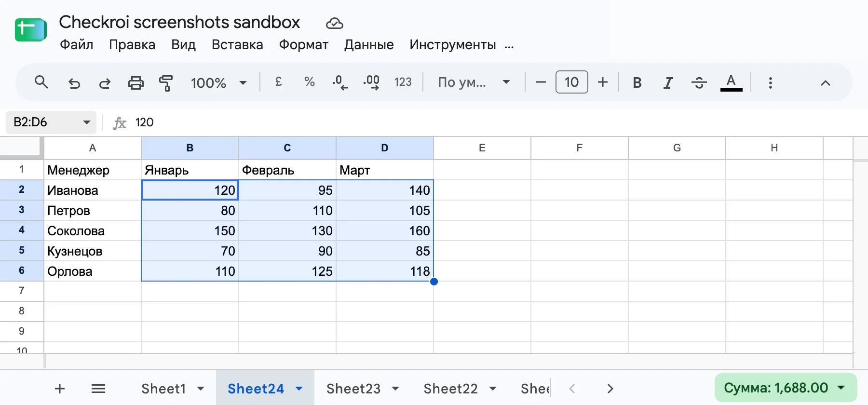The height and width of the screenshot is (405, 868).
Task: Check the cloud save status icon
Action: click(x=334, y=23)
